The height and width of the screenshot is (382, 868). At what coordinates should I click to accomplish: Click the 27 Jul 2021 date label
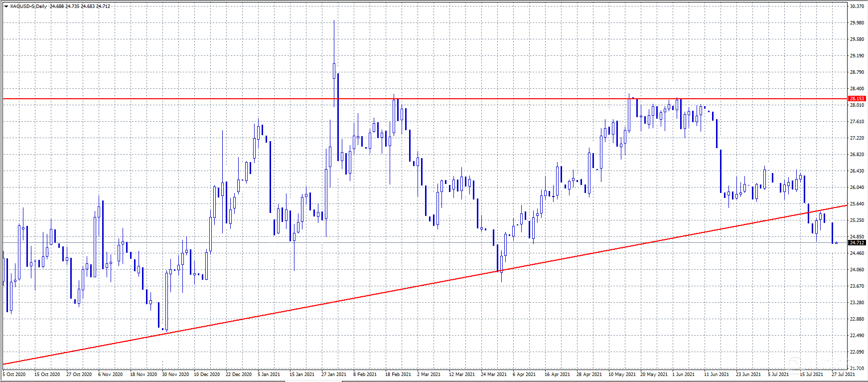(843, 374)
